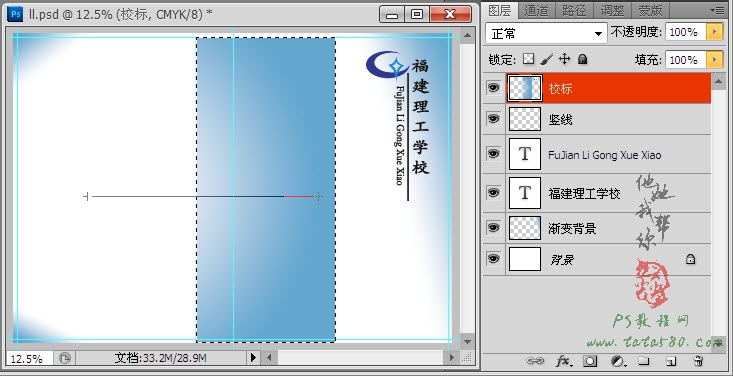Select the 竖线 layer thumbnail

[x=525, y=119]
